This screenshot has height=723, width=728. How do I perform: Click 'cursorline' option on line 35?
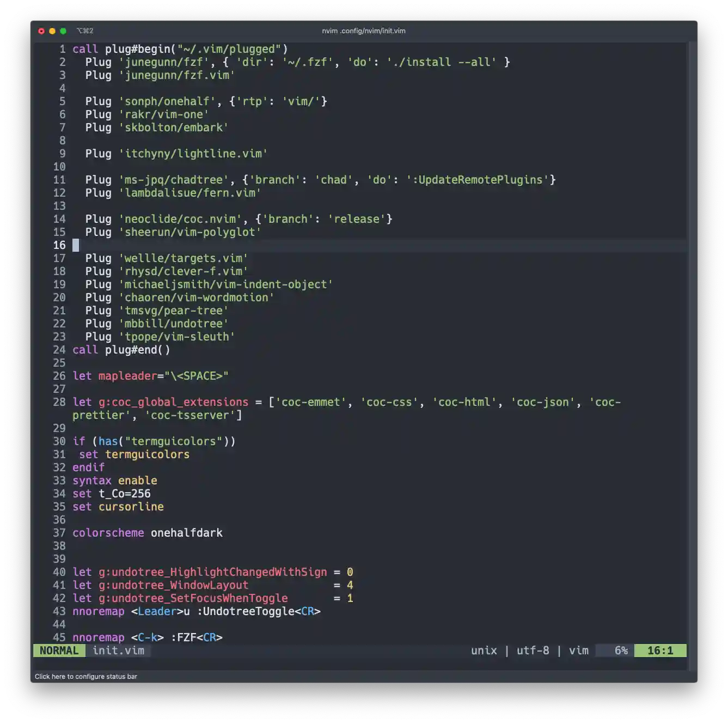(131, 507)
